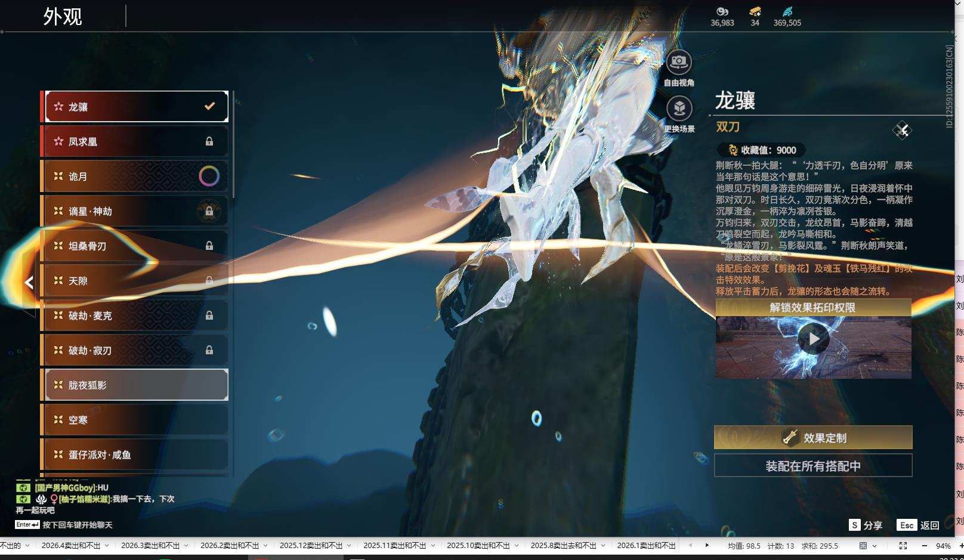
Task: Play the 龙骧 effect preview video
Action: (813, 339)
